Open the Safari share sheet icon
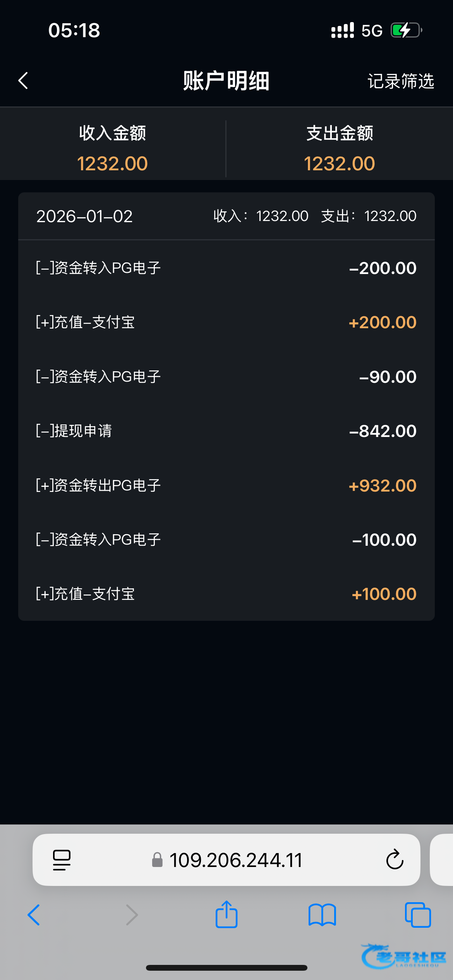This screenshot has width=453, height=980. coord(226,914)
